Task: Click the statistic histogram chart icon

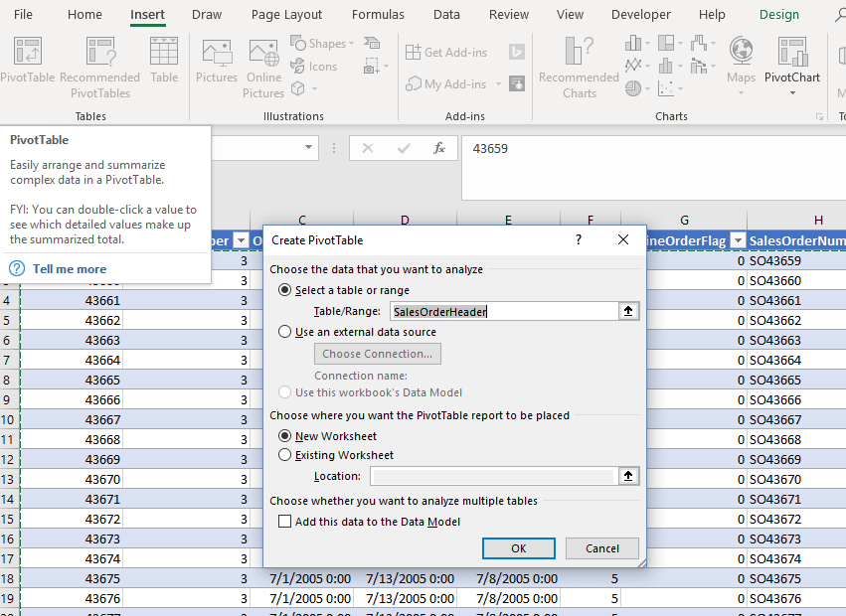Action: (x=666, y=66)
